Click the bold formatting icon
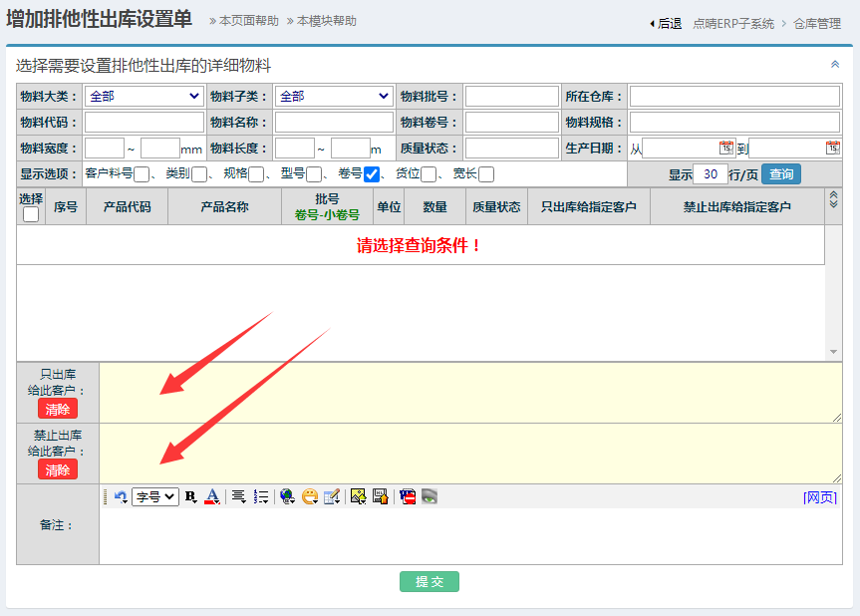The image size is (860, 616). (x=190, y=496)
